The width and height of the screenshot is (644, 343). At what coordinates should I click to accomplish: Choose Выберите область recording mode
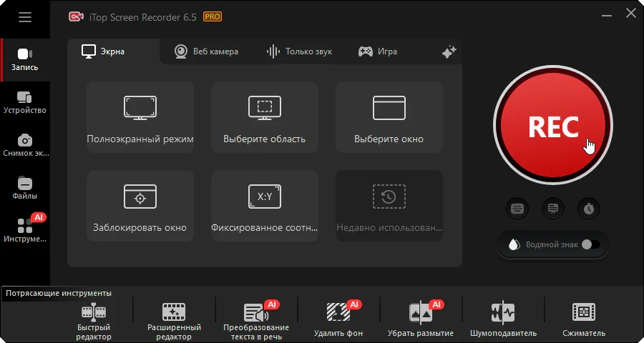pyautogui.click(x=265, y=117)
